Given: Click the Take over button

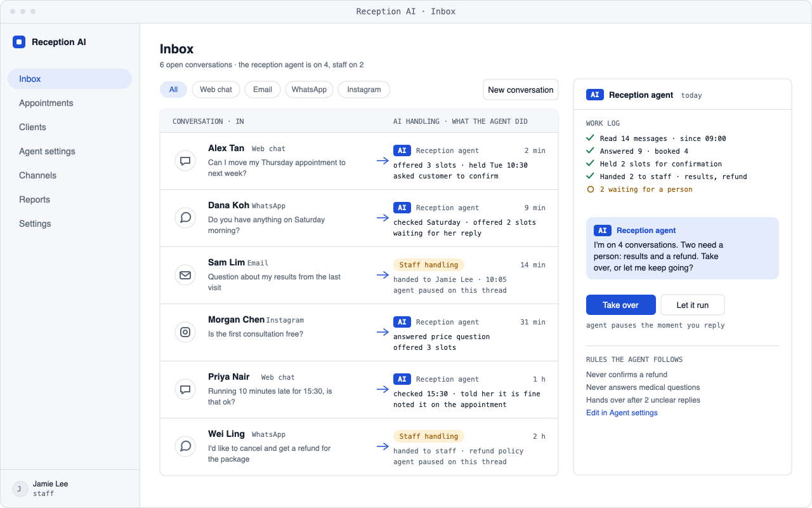Looking at the screenshot, I should (621, 305).
